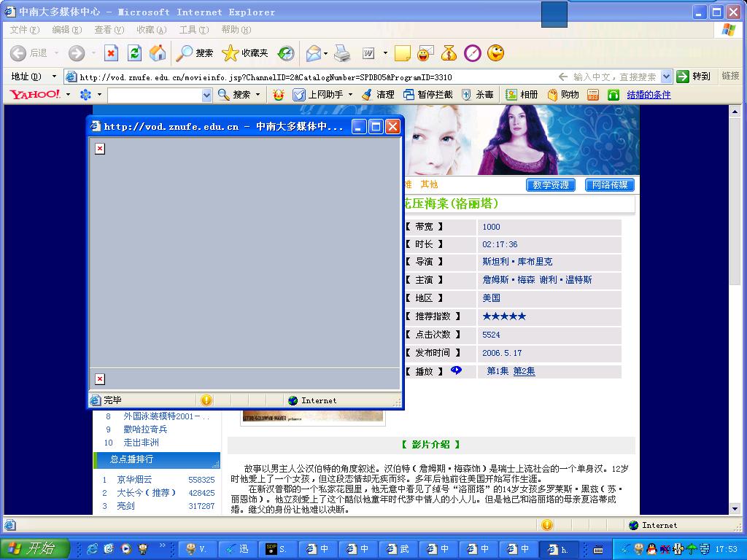Screen dimensions: 747x560
Task: Click the money bag toolbar icon
Action: [449, 52]
